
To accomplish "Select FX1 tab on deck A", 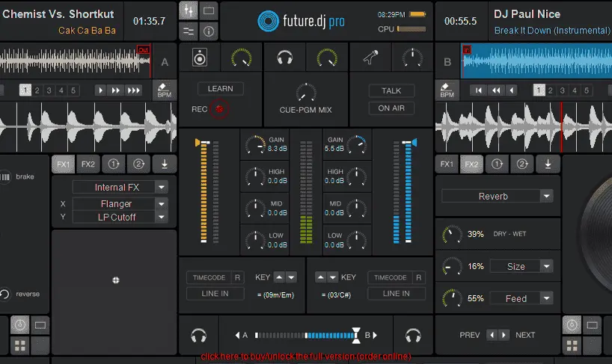I will pos(64,164).
